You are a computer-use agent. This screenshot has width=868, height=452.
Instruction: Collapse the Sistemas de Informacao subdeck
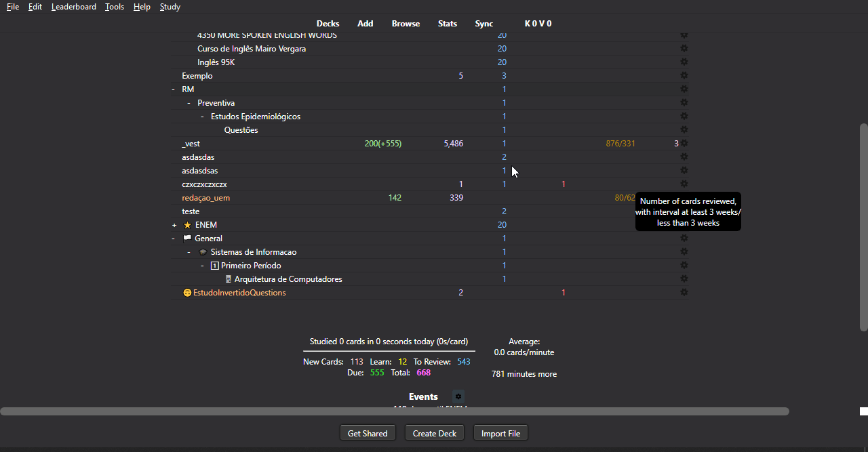(x=189, y=252)
